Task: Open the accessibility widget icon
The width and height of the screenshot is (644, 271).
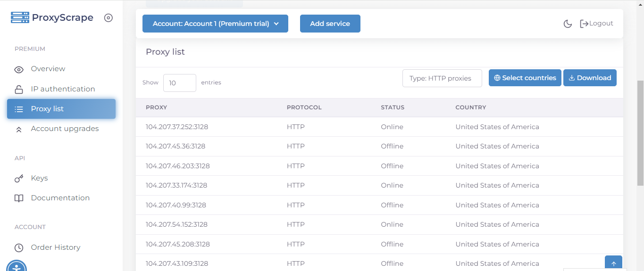Action: [x=17, y=265]
